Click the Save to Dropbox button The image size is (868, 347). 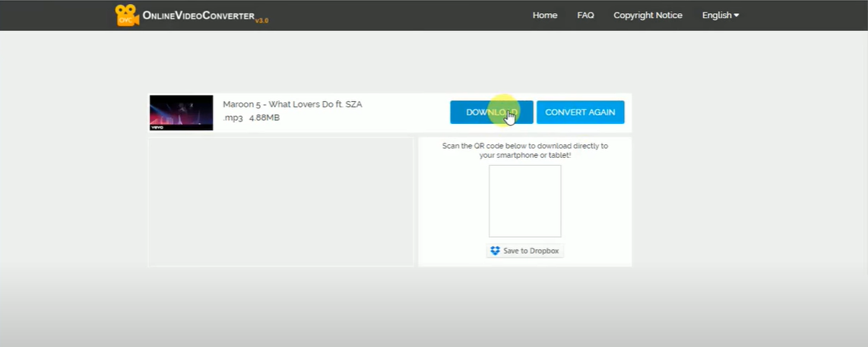(524, 251)
